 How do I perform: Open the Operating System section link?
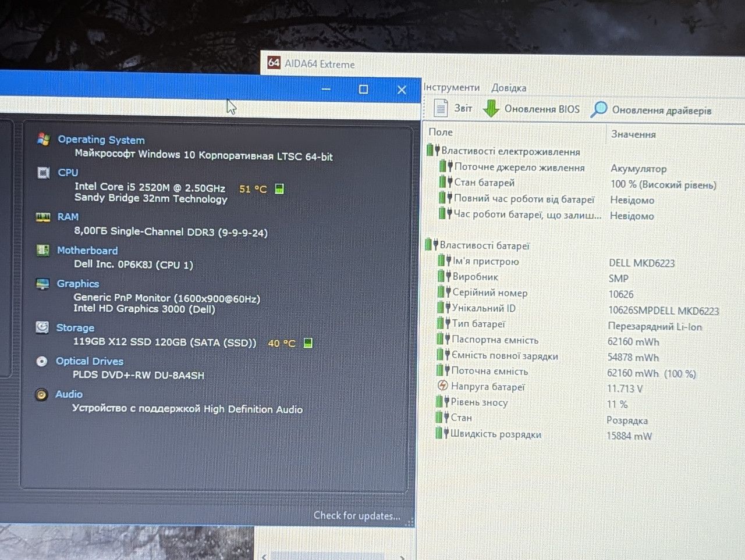tap(101, 140)
